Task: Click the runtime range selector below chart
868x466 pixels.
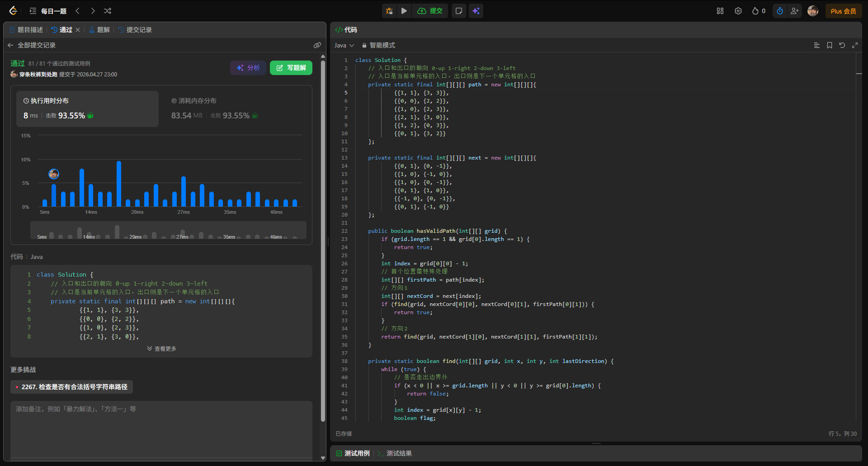Action: tap(168, 230)
